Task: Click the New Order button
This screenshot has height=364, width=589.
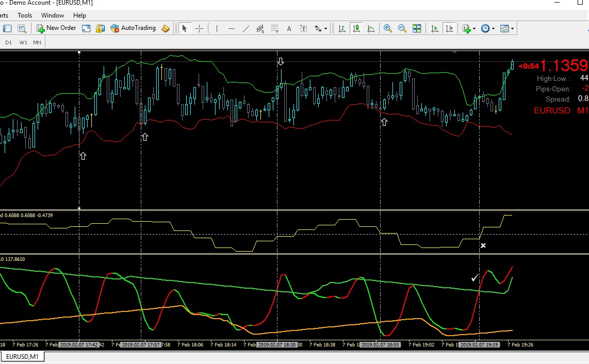Action: 56,28
